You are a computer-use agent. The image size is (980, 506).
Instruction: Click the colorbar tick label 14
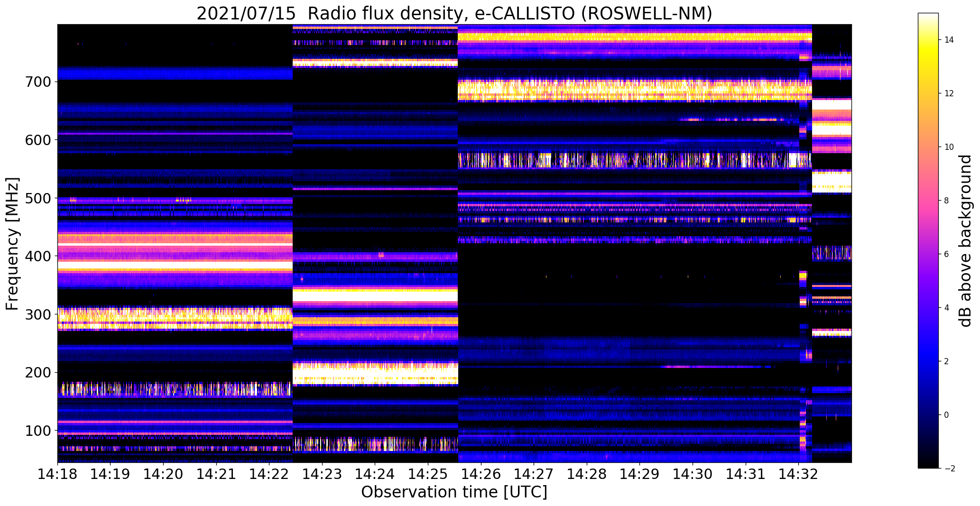949,40
